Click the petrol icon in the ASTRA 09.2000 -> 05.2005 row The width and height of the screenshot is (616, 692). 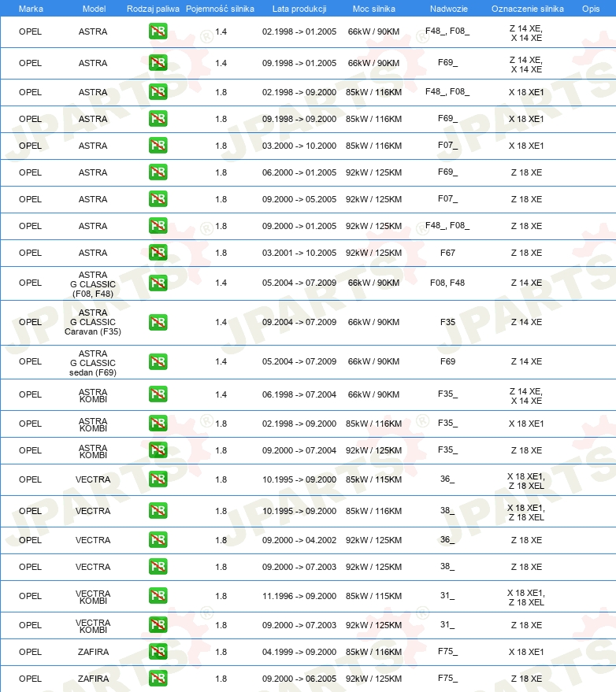(x=158, y=199)
